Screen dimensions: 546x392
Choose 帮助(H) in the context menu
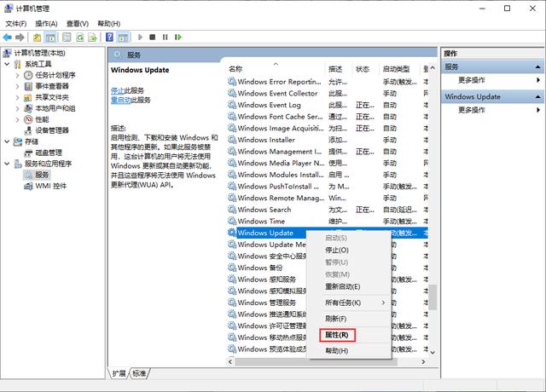349,350
